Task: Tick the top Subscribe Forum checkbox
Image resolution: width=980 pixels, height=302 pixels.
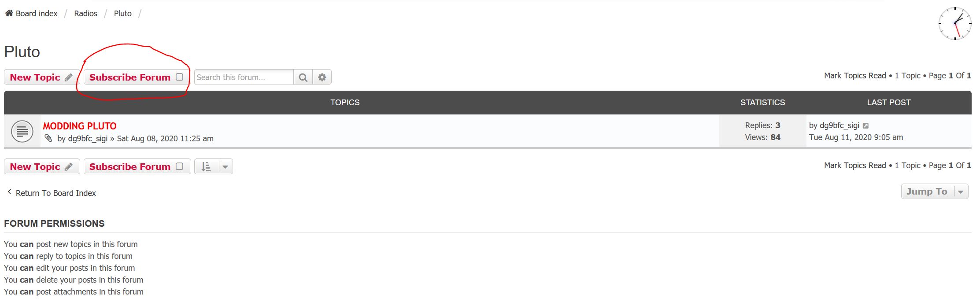Action: click(x=179, y=77)
